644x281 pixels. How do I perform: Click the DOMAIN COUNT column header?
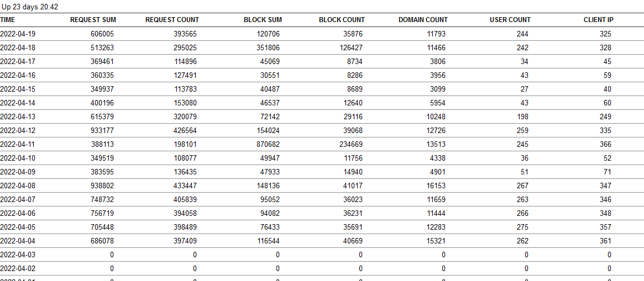click(x=423, y=20)
